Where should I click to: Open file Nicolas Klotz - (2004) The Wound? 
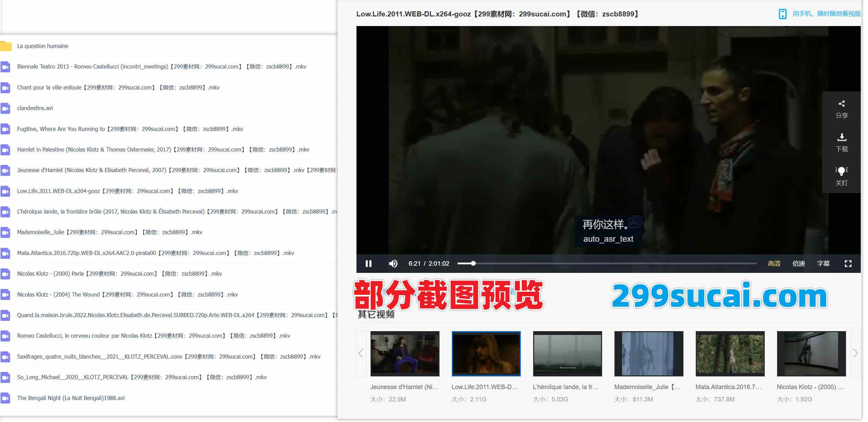(x=128, y=294)
